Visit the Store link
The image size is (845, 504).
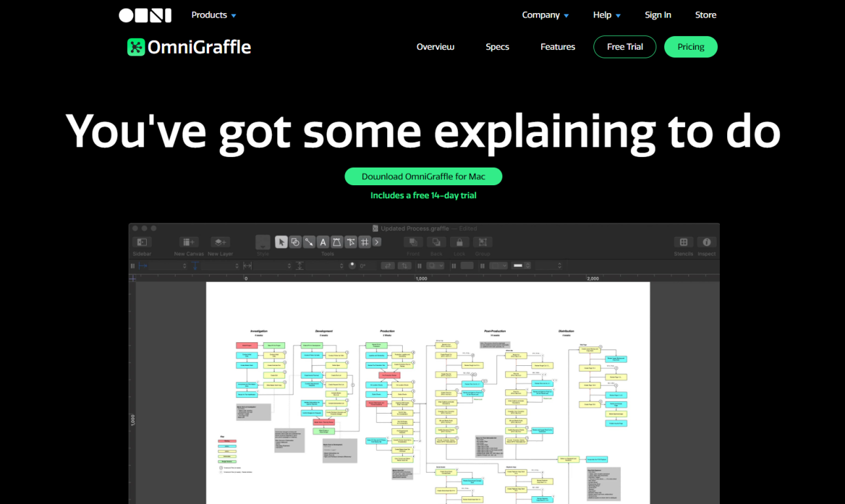[705, 15]
